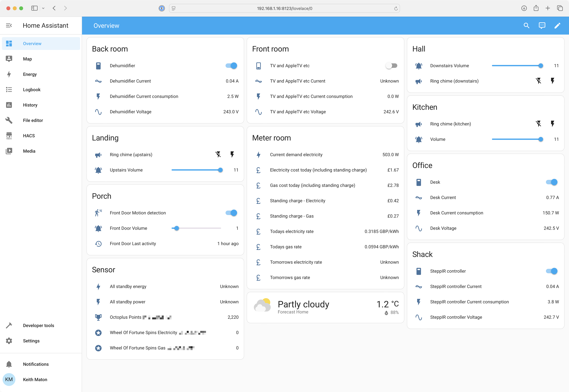Open the Energy page in sidebar
The image size is (569, 392).
click(x=30, y=74)
